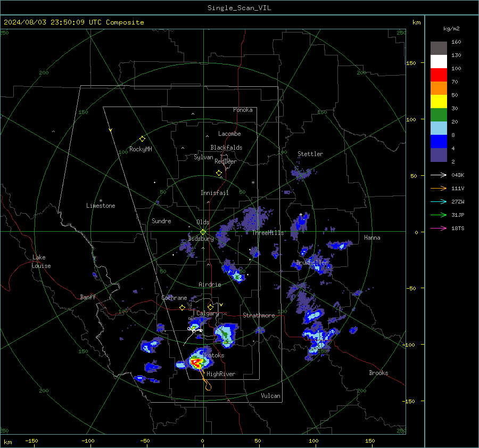
Task: Select the yellow 30-50 color swatch
Action: (439, 102)
